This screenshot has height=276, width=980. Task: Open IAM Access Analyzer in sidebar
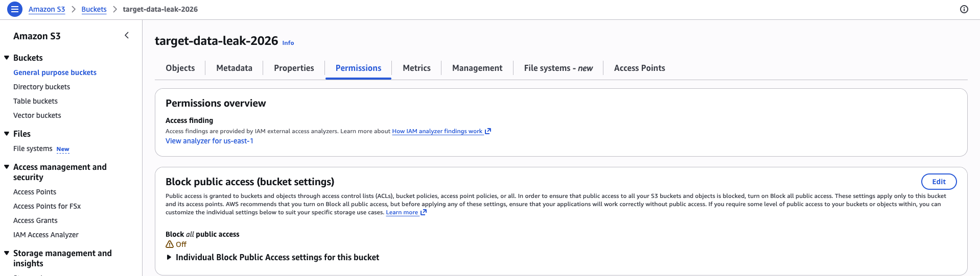pyautogui.click(x=46, y=235)
